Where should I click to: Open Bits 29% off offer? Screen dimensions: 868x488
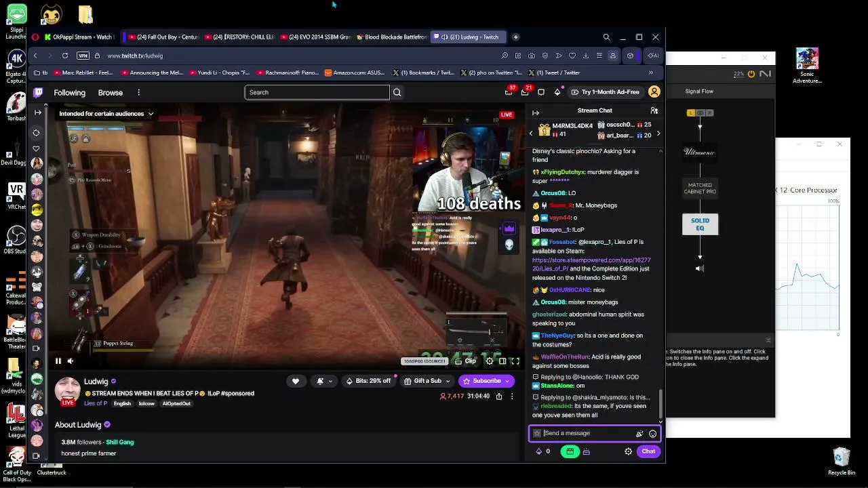tap(370, 382)
